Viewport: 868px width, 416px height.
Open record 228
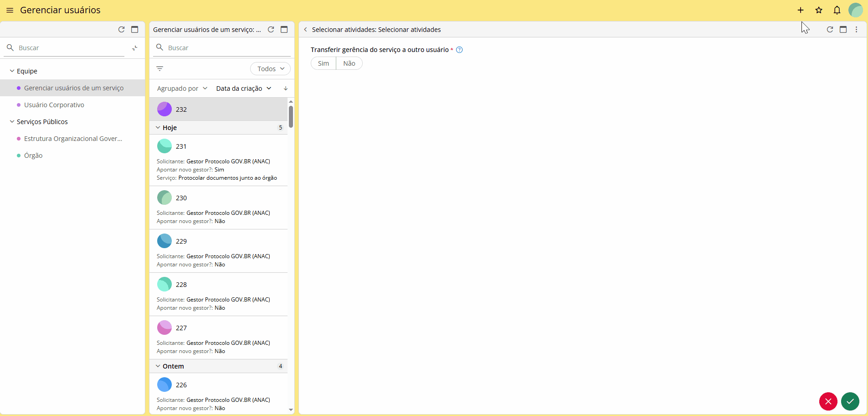pos(219,294)
